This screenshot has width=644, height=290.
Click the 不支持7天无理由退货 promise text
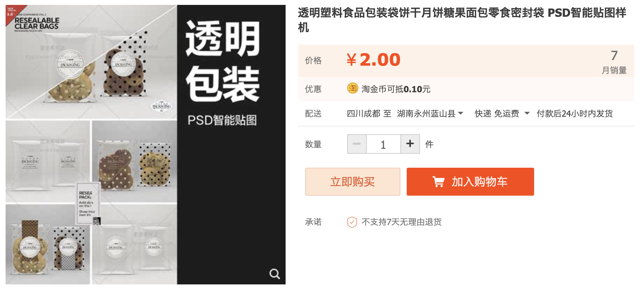point(401,222)
